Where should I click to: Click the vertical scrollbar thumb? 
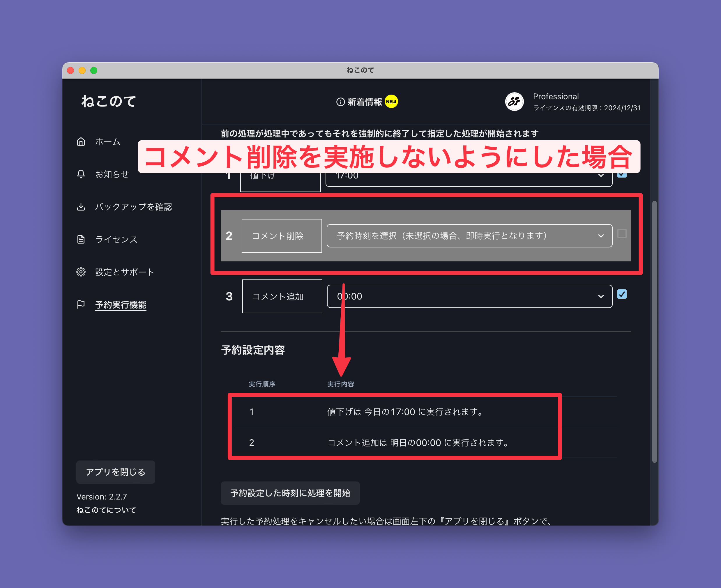coord(655,332)
